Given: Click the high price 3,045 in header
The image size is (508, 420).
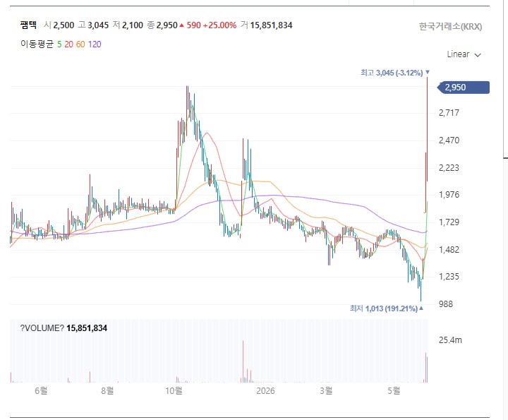Looking at the screenshot, I should (x=98, y=25).
